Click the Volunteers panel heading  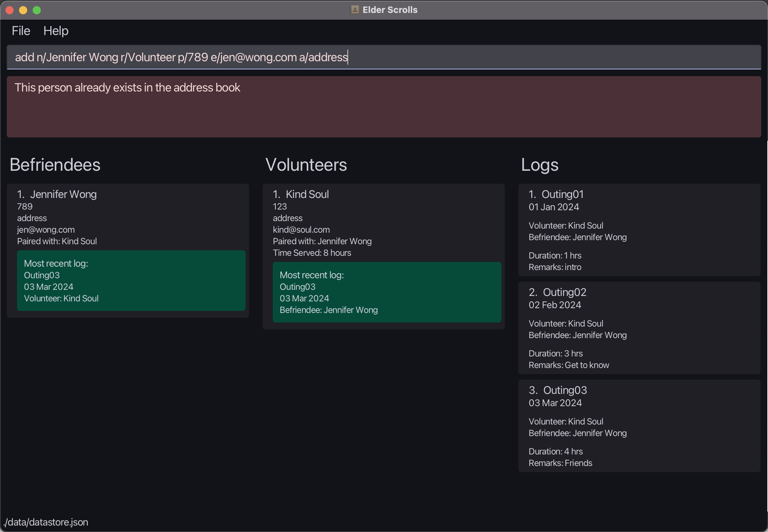(306, 165)
